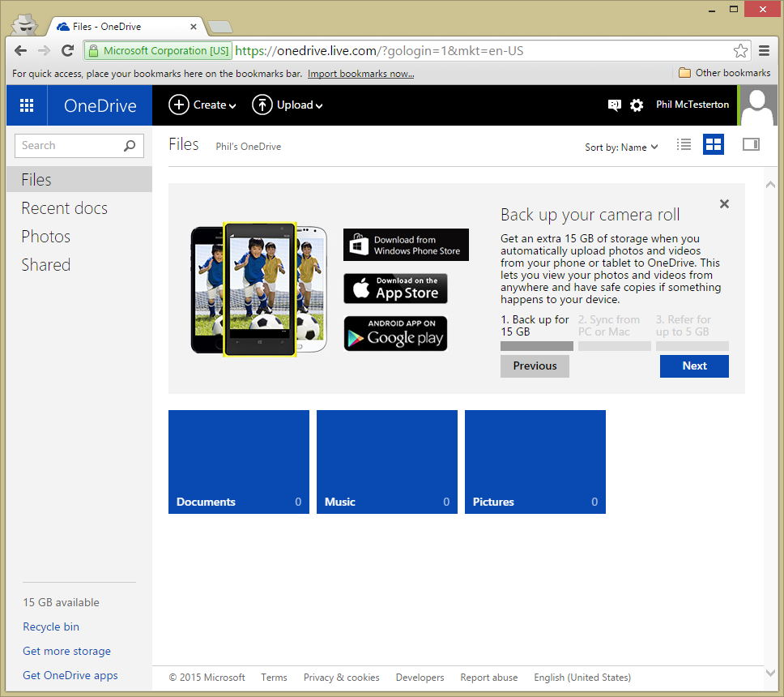The width and height of the screenshot is (784, 697).
Task: Click Get more storage link
Action: (67, 651)
